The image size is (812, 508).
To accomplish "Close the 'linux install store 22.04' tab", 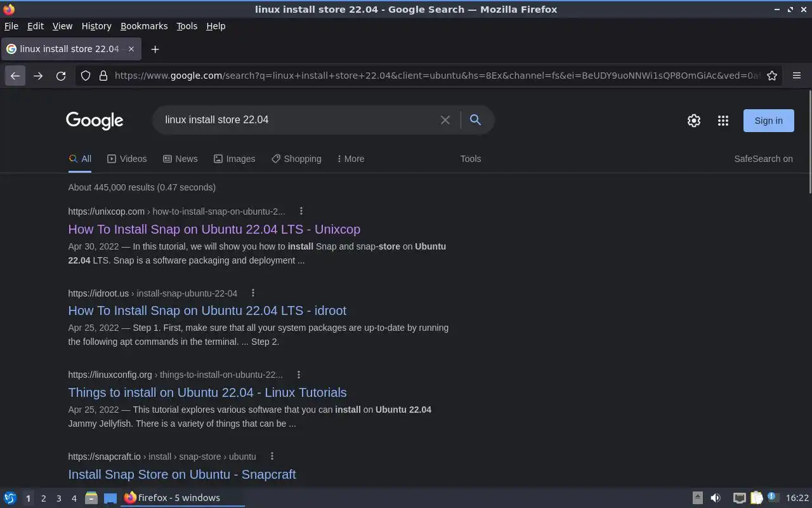I will point(131,49).
